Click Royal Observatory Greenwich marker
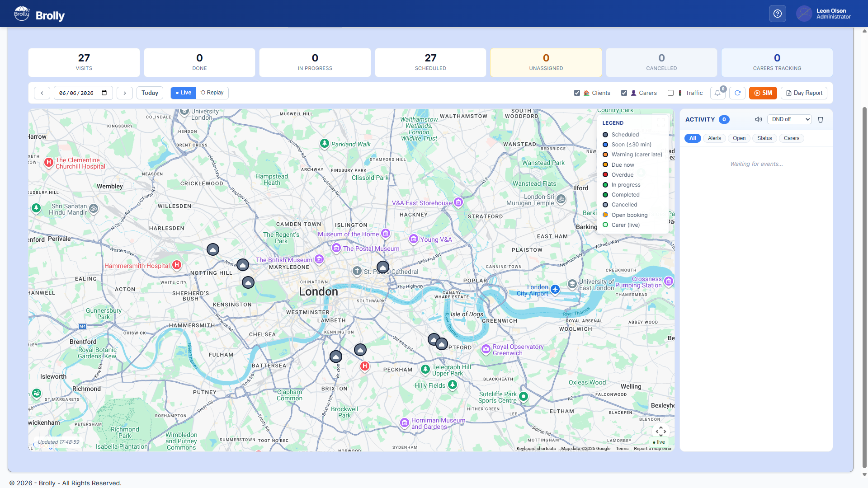Image resolution: width=868 pixels, height=488 pixels. pos(486,349)
